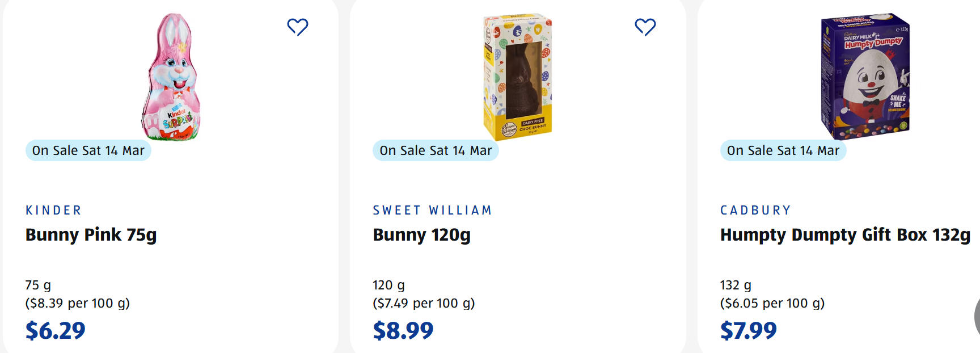Image resolution: width=980 pixels, height=353 pixels.
Task: Open the Bunny Pink 75g product title
Action: coord(91,235)
